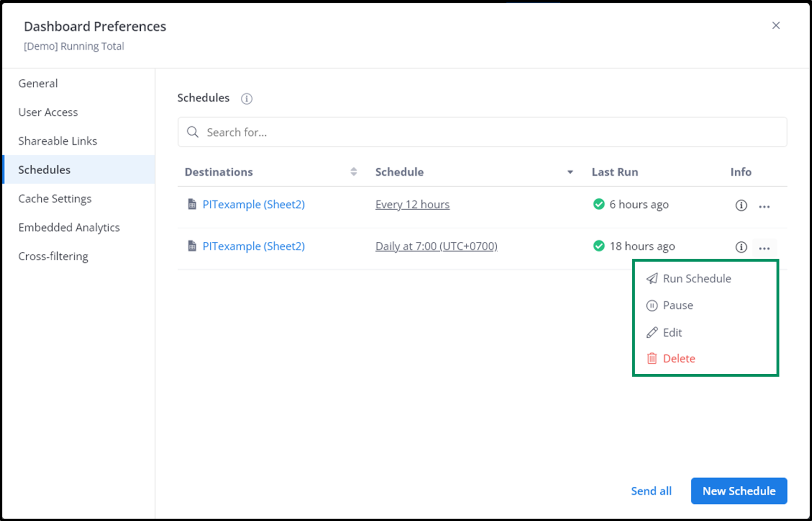This screenshot has height=521, width=812.
Task: Click the Send all link
Action: point(651,491)
